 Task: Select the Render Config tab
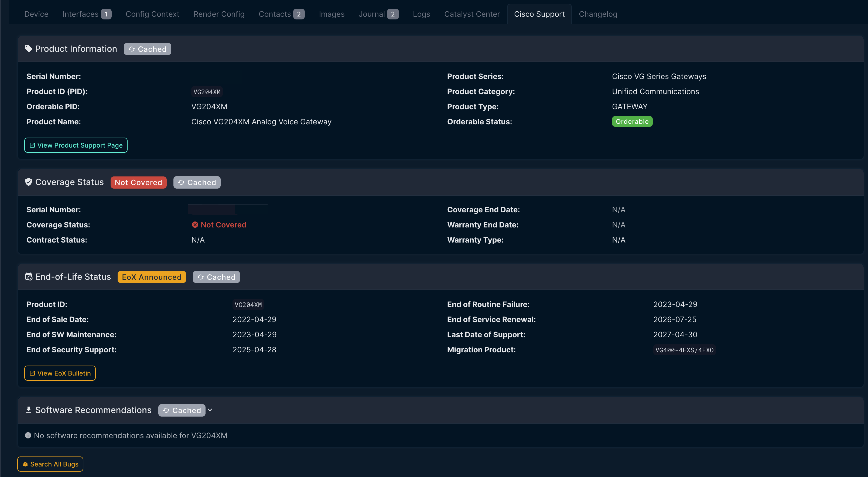coord(219,14)
